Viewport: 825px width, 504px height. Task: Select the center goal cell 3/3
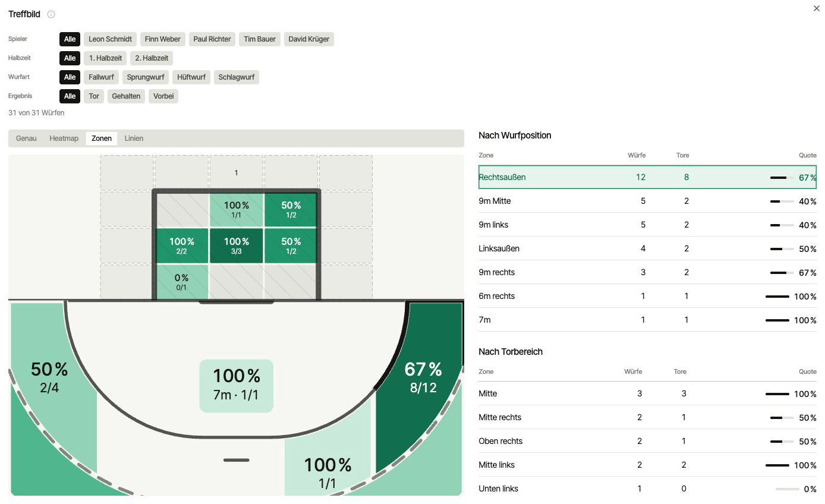[x=237, y=245]
